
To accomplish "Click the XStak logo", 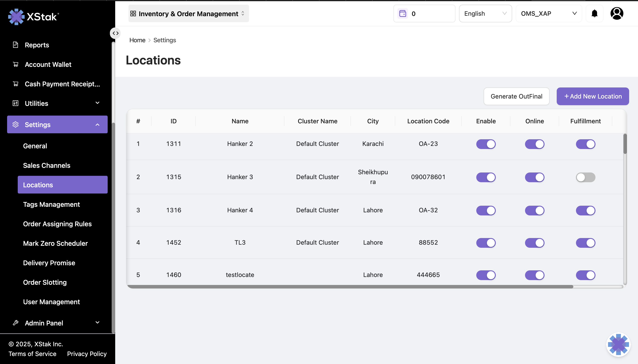I will pos(33,17).
